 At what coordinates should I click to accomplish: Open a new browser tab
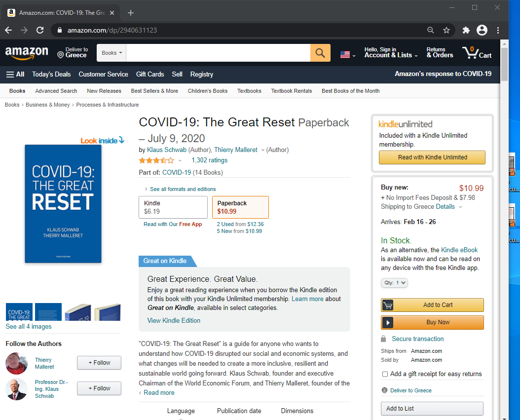pos(131,13)
